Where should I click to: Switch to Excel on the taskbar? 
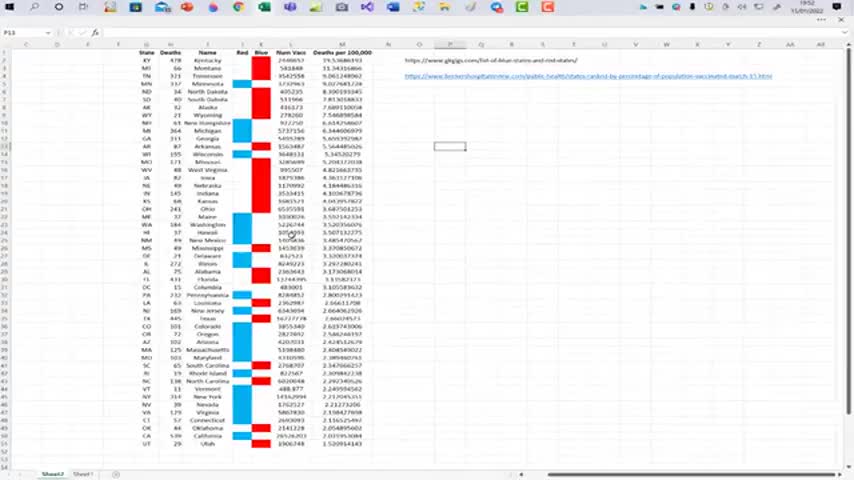[x=264, y=7]
